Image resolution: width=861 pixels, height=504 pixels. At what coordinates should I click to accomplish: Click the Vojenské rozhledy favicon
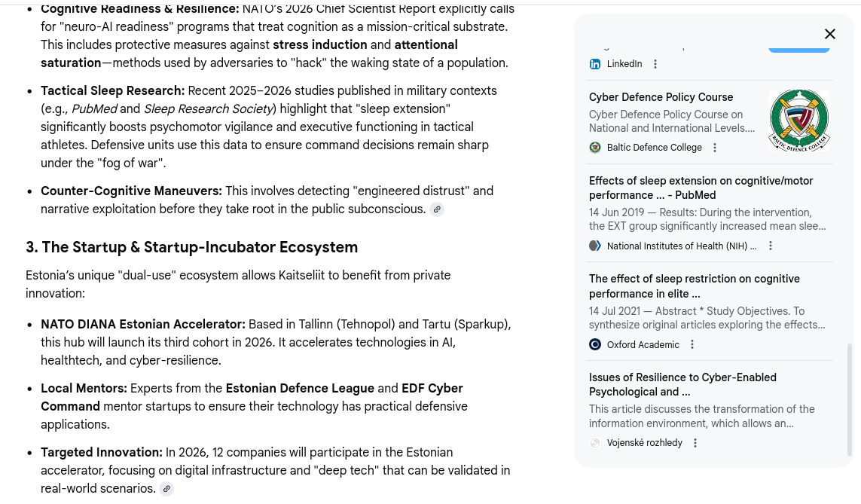(x=595, y=443)
